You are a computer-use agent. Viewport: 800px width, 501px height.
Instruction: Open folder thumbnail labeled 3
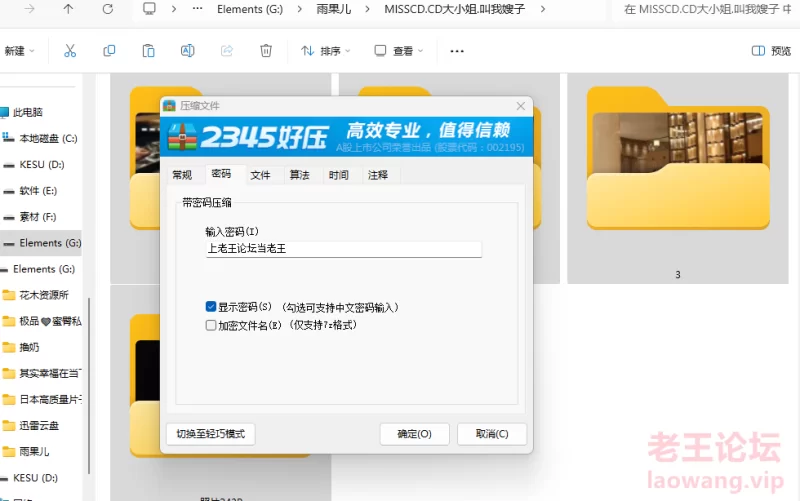pyautogui.click(x=678, y=179)
